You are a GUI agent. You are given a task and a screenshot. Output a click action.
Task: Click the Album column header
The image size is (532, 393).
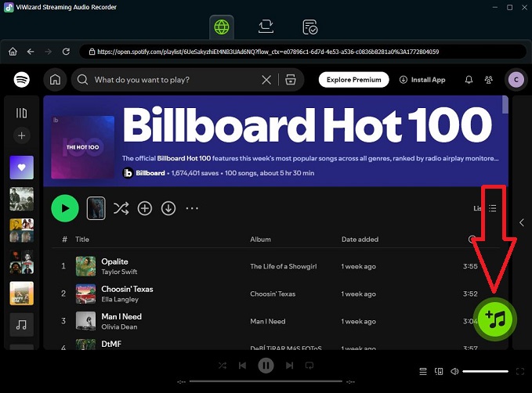261,239
